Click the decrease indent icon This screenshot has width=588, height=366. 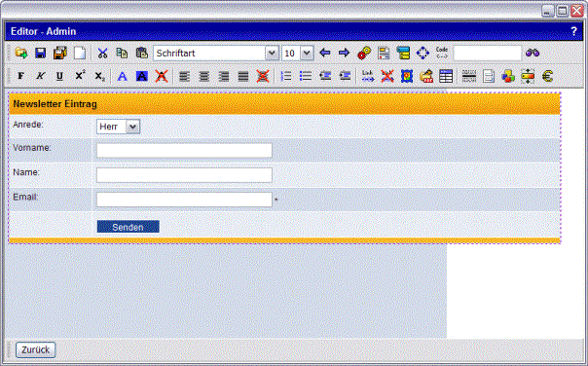pyautogui.click(x=325, y=76)
